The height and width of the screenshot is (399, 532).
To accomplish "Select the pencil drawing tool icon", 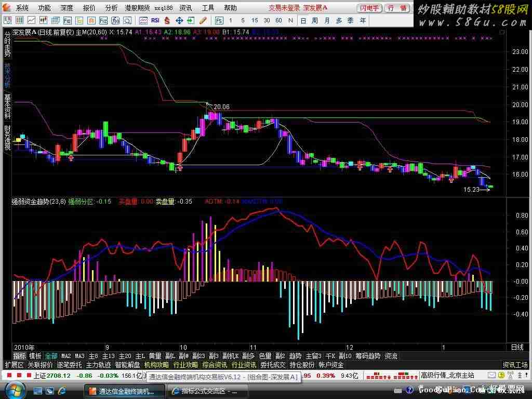I will tap(203, 20).
